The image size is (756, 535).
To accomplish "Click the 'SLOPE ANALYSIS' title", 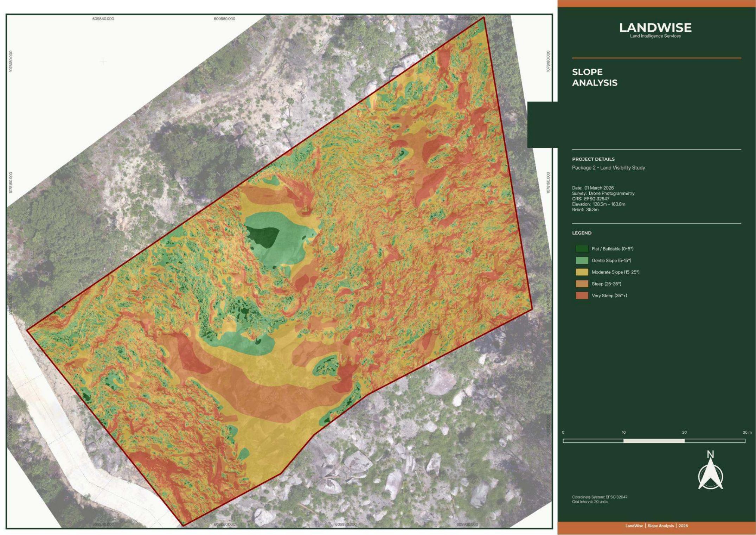I will click(x=595, y=77).
